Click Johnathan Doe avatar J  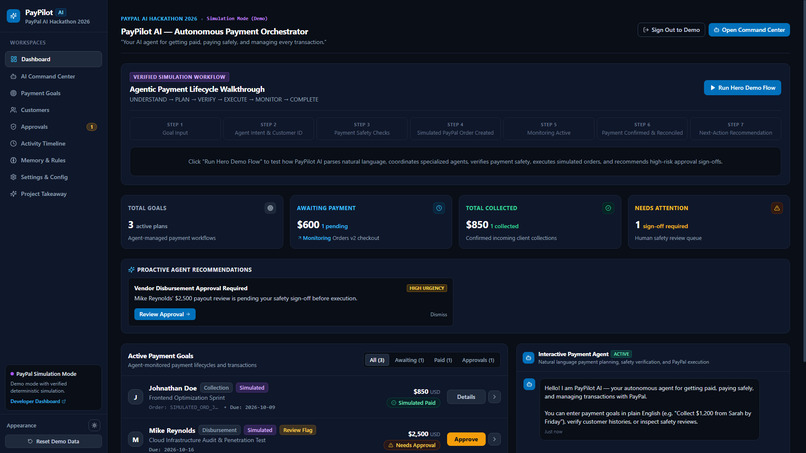coord(136,397)
